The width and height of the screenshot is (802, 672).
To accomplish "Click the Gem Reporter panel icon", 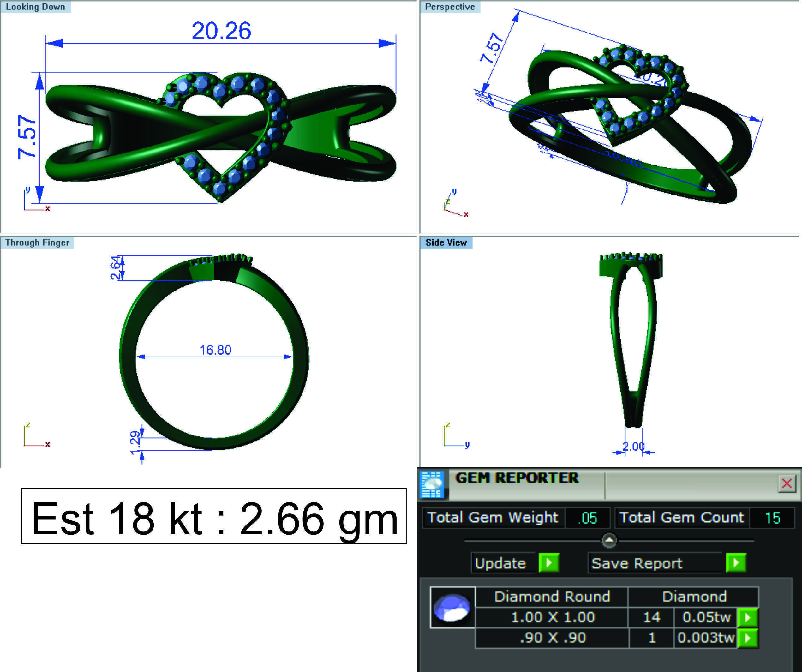I will pos(432,484).
